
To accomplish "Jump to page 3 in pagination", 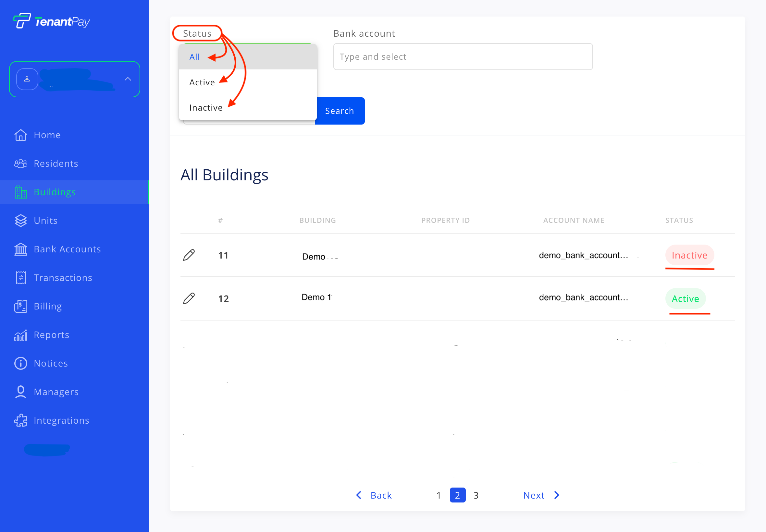I will click(476, 495).
